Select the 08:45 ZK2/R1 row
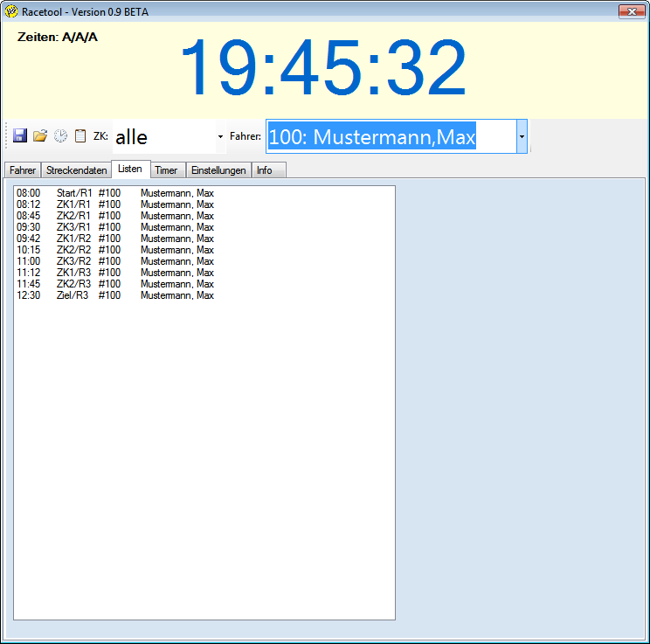650x644 pixels. pyautogui.click(x=204, y=216)
